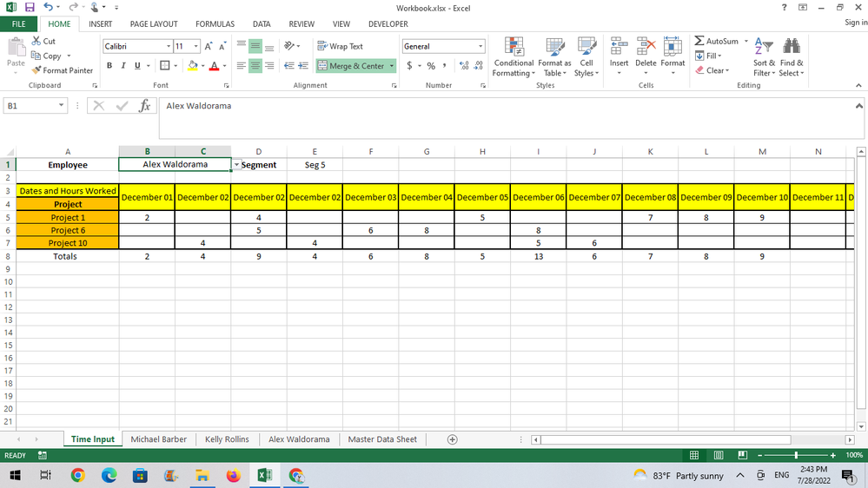Switch to the FORMULAS ribbon tab
The width and height of the screenshot is (868, 488).
point(215,23)
